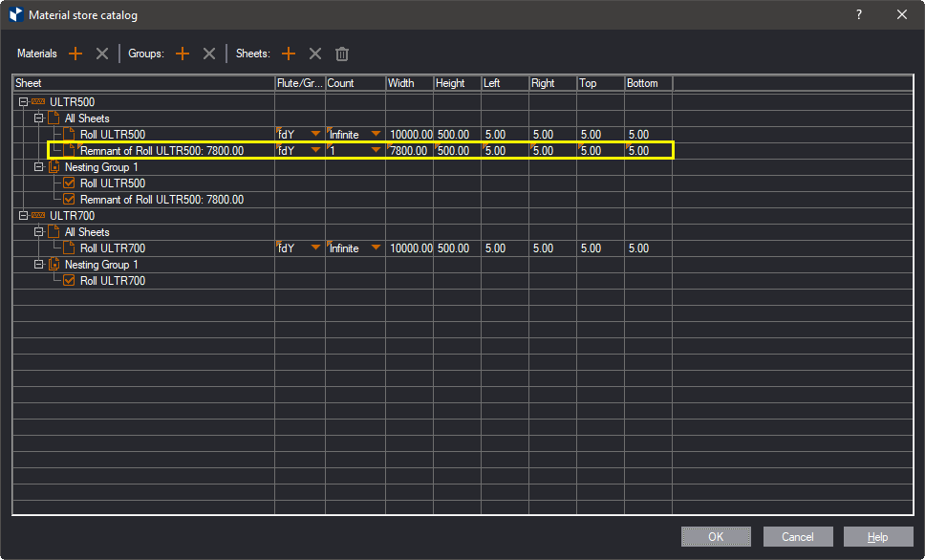925x560 pixels.
Task: Click the Width column header
Action: point(409,84)
